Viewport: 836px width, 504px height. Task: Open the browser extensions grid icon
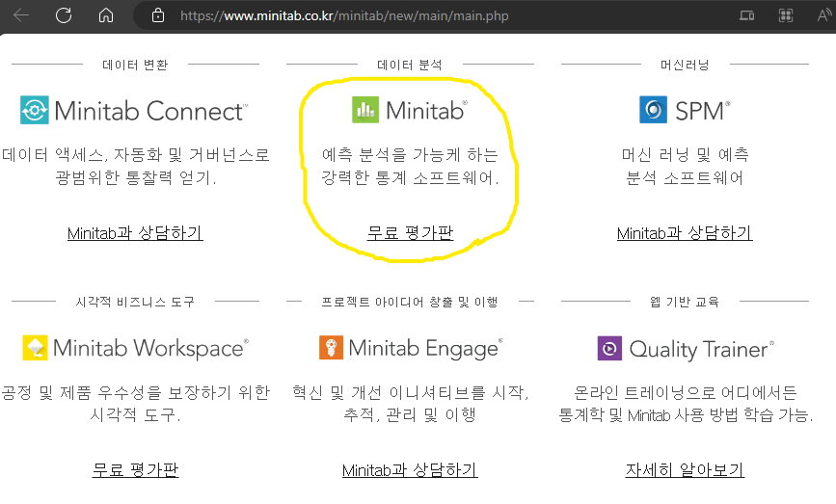pyautogui.click(x=785, y=15)
